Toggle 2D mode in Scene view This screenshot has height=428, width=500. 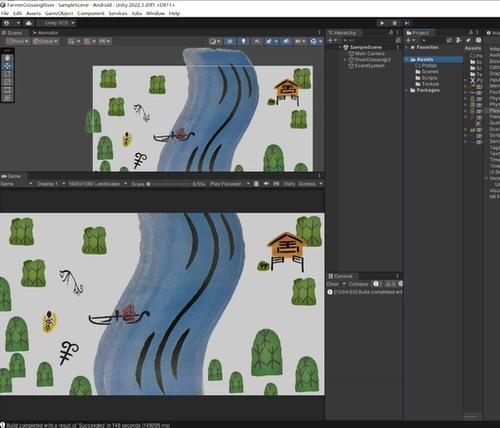point(230,41)
